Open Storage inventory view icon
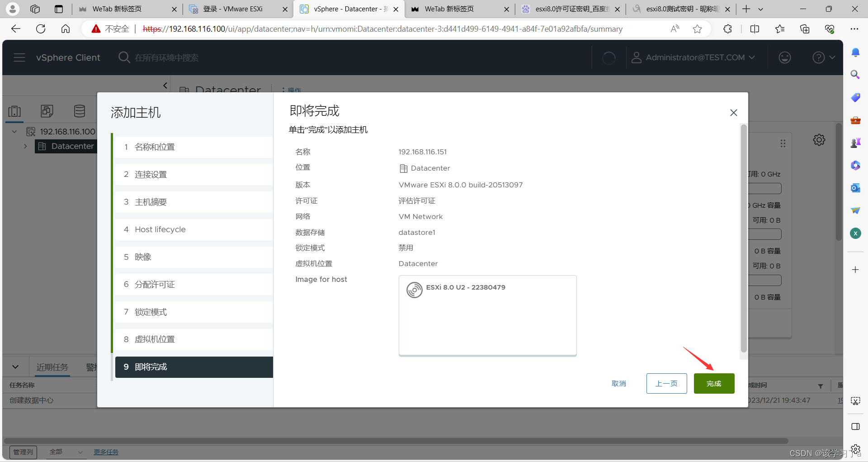The height and width of the screenshot is (462, 868). coord(80,111)
